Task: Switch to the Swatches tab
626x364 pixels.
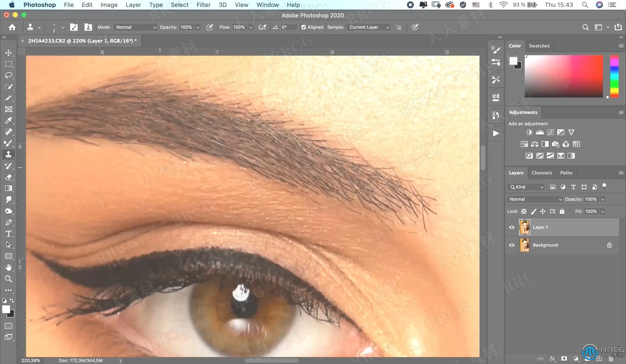Action: 539,46
